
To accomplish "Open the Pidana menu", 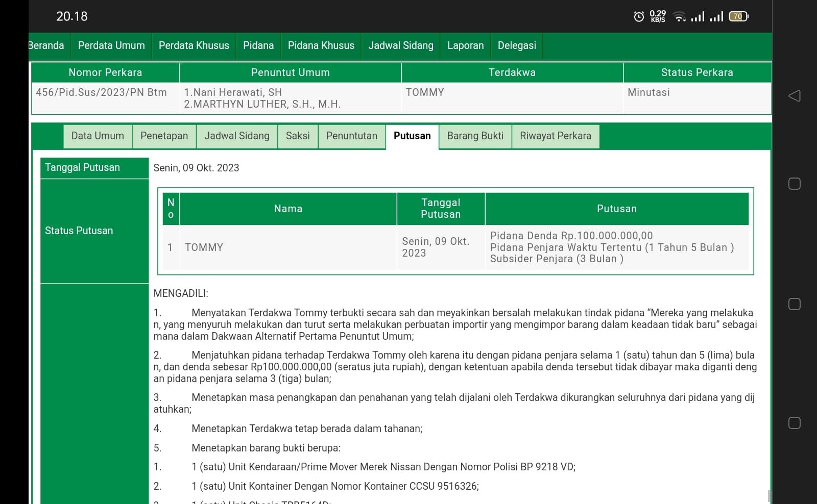I will coord(258,45).
